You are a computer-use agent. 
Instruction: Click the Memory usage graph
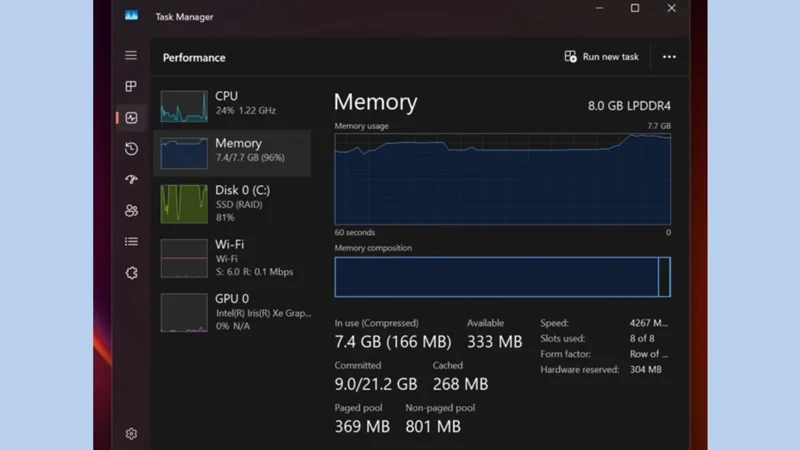tap(503, 179)
